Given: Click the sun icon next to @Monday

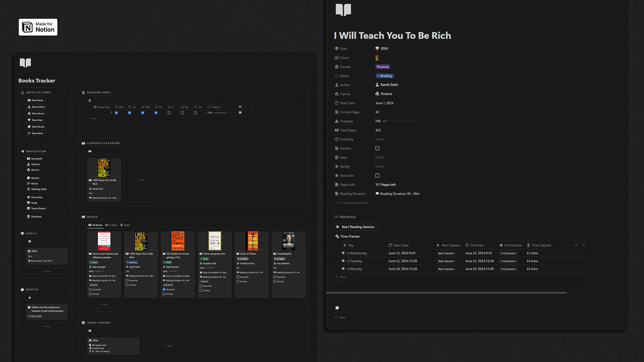Looking at the screenshot, I should pyautogui.click(x=343, y=269).
